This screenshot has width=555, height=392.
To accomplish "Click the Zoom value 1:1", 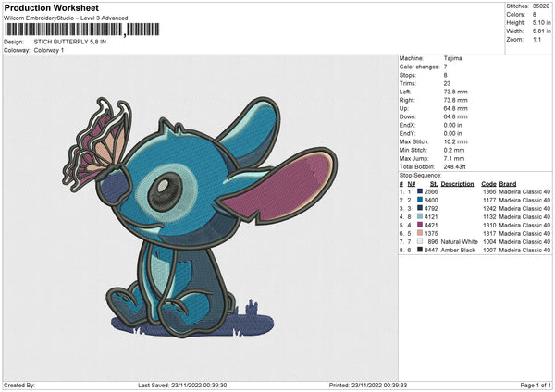I will coord(536,39).
